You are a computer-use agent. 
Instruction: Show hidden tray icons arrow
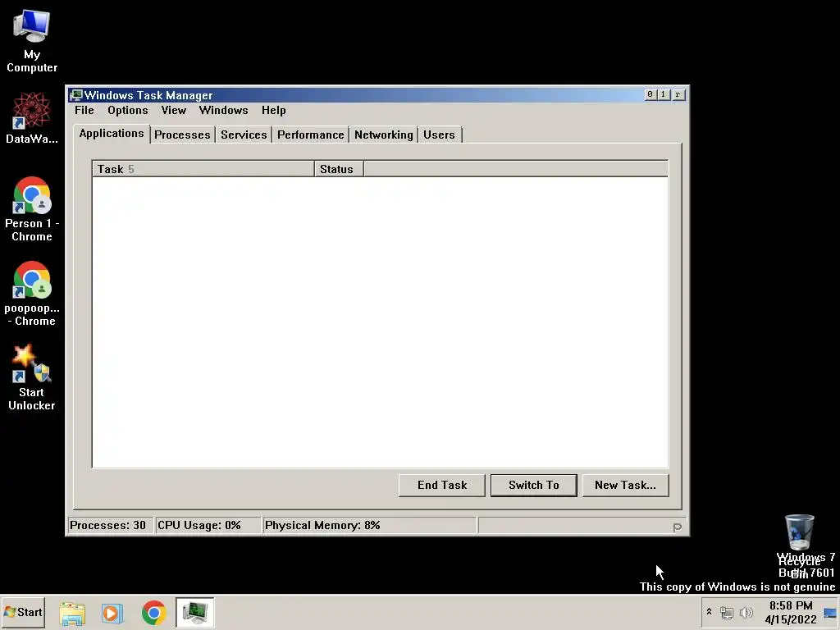pos(709,612)
